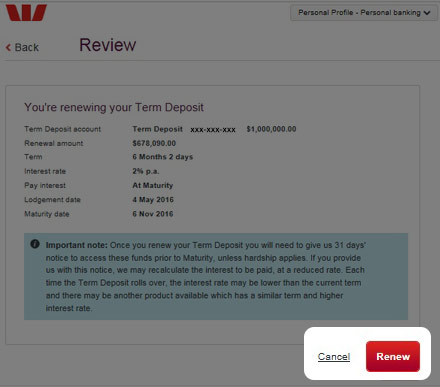This screenshot has height=387, width=440.
Task: Confirm by clicking the Renew button
Action: click(x=393, y=356)
